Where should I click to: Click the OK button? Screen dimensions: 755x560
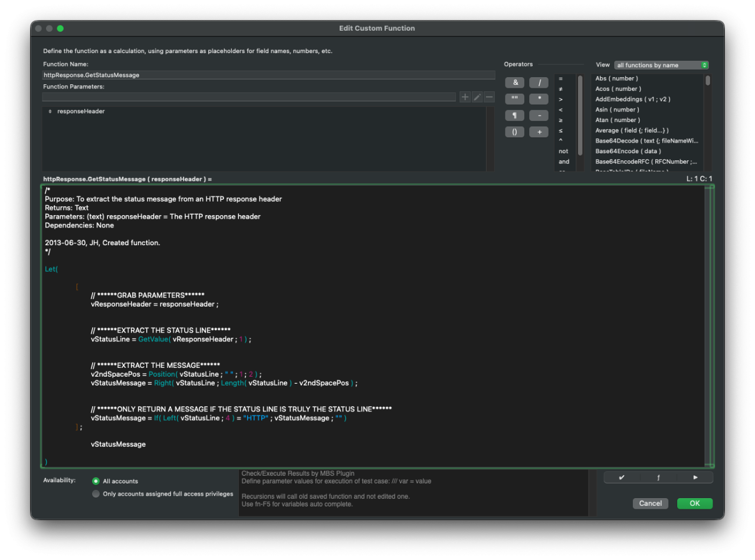(x=695, y=503)
